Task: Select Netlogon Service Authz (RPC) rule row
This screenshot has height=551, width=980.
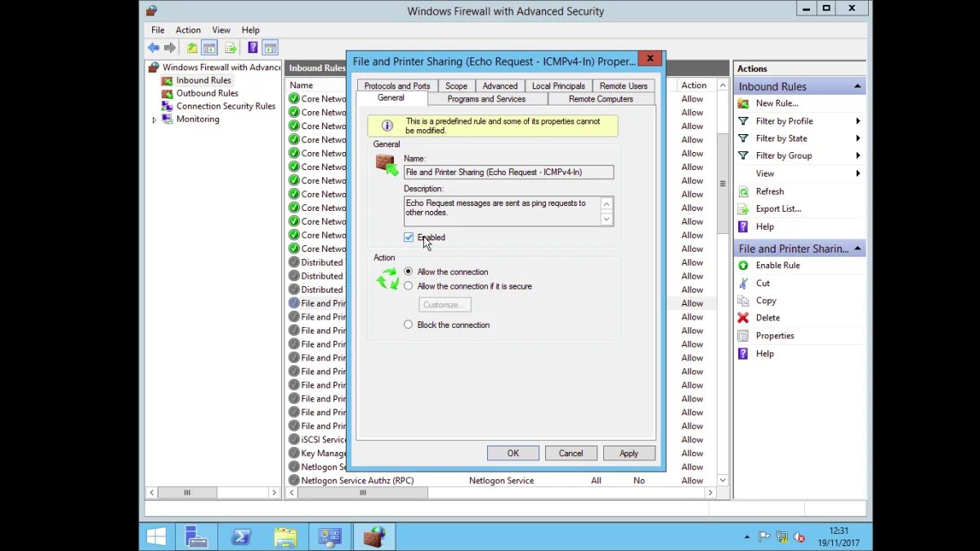Action: [x=503, y=481]
